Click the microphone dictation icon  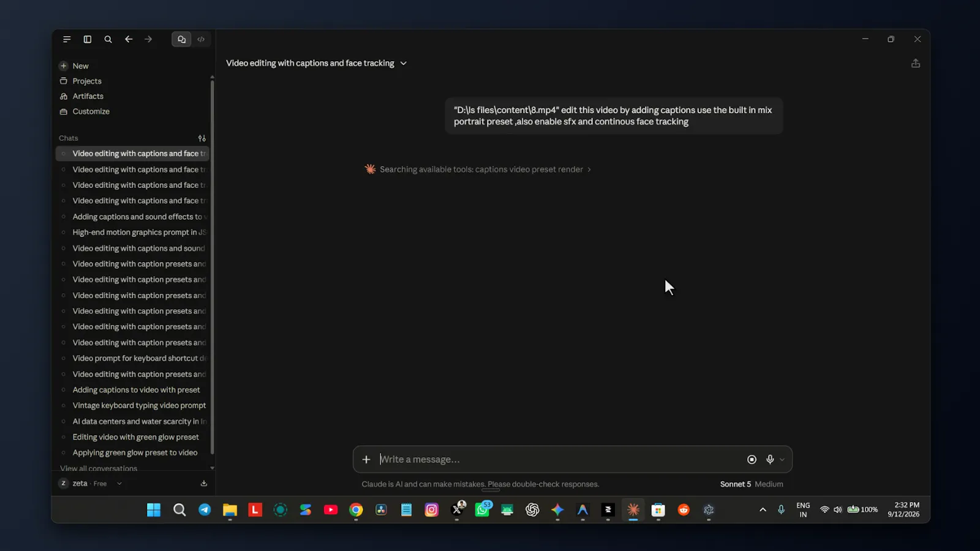coord(770,460)
